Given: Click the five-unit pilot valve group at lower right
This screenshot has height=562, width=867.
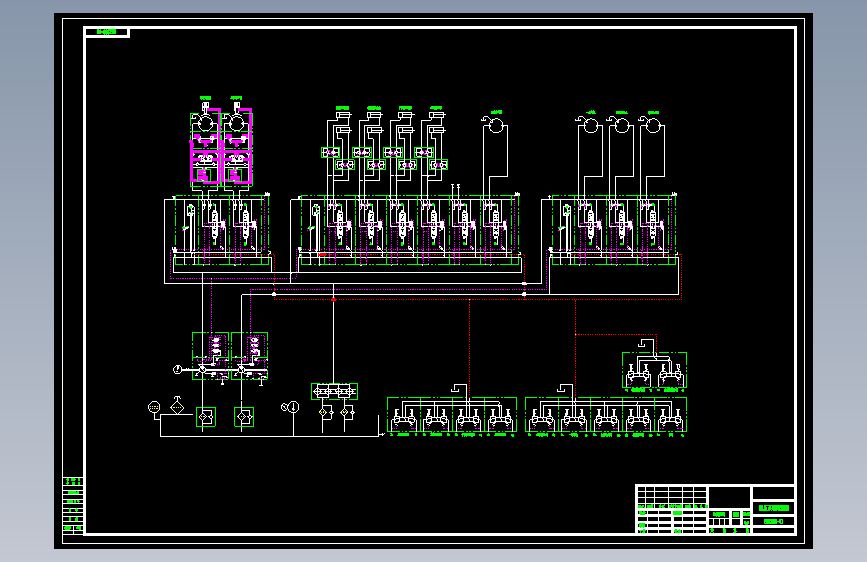Looking at the screenshot, I should pos(606,415).
